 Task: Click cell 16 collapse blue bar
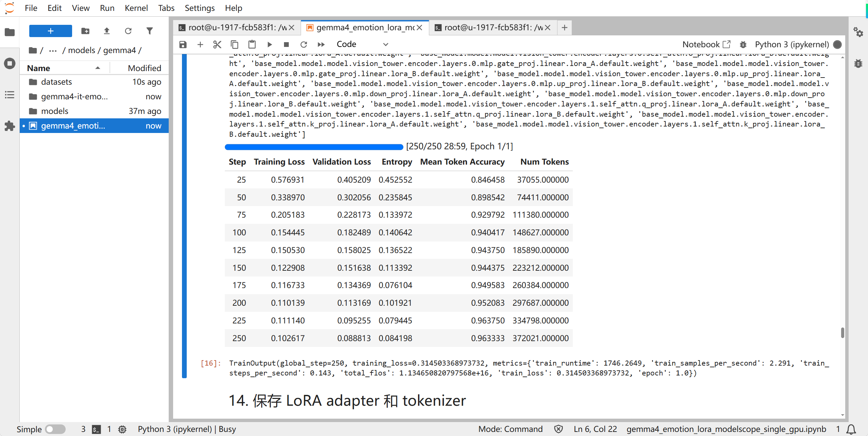tap(184, 216)
